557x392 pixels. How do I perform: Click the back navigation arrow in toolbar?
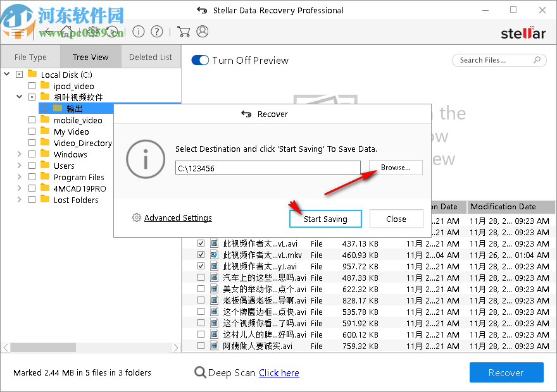[48, 31]
